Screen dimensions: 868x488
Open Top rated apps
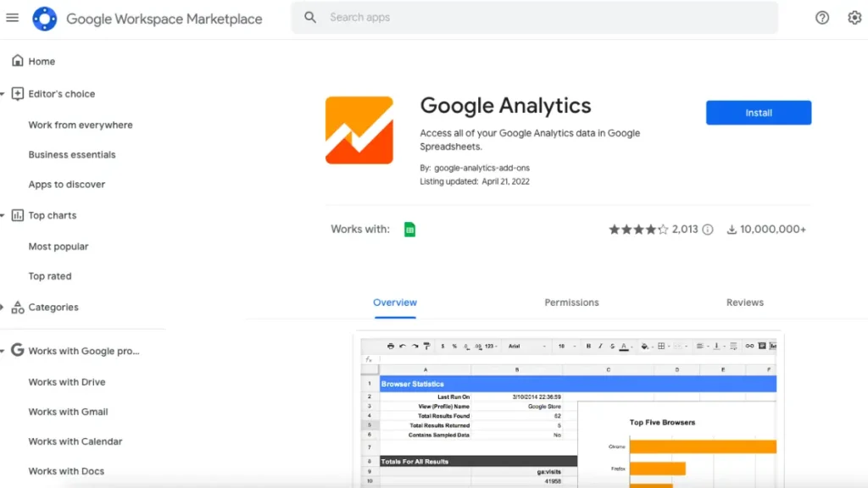(x=50, y=276)
